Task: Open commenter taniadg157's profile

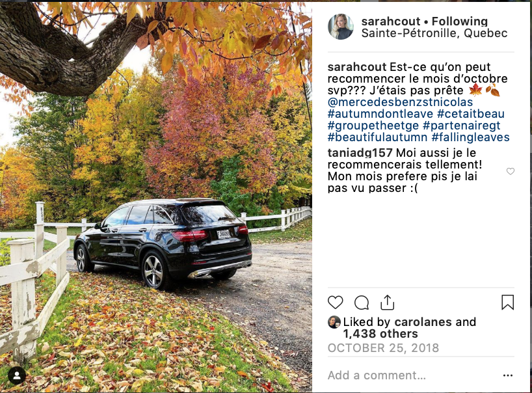Action: [x=360, y=153]
